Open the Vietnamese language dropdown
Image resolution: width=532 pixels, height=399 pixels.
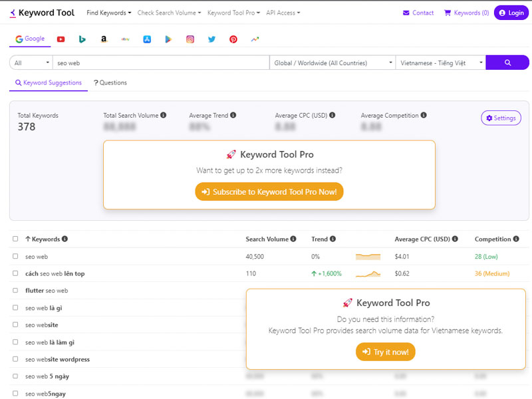[441, 63]
